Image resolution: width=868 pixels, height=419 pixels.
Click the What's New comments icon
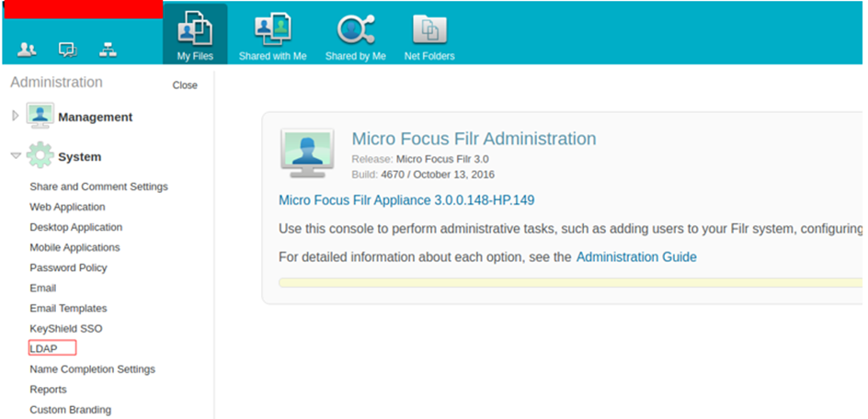click(67, 50)
